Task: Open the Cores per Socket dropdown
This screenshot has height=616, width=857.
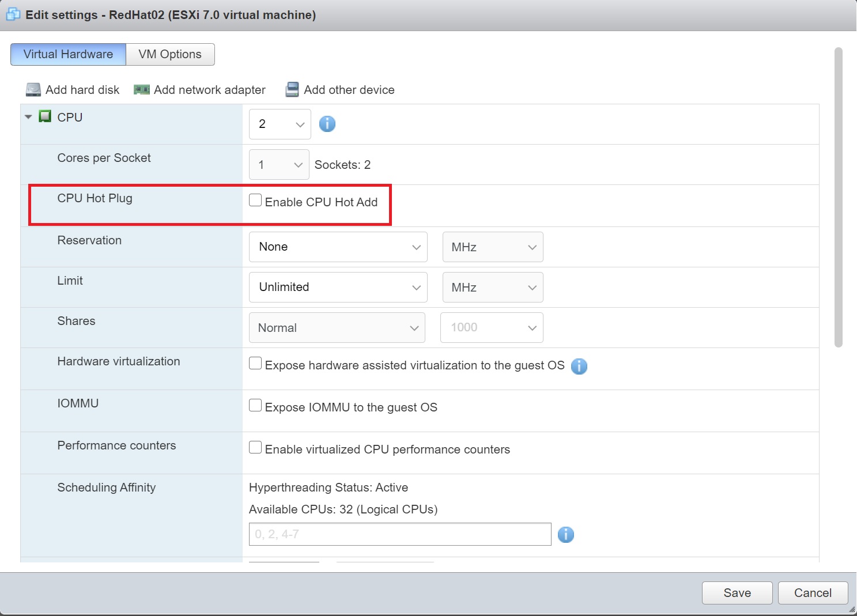Action: point(279,165)
